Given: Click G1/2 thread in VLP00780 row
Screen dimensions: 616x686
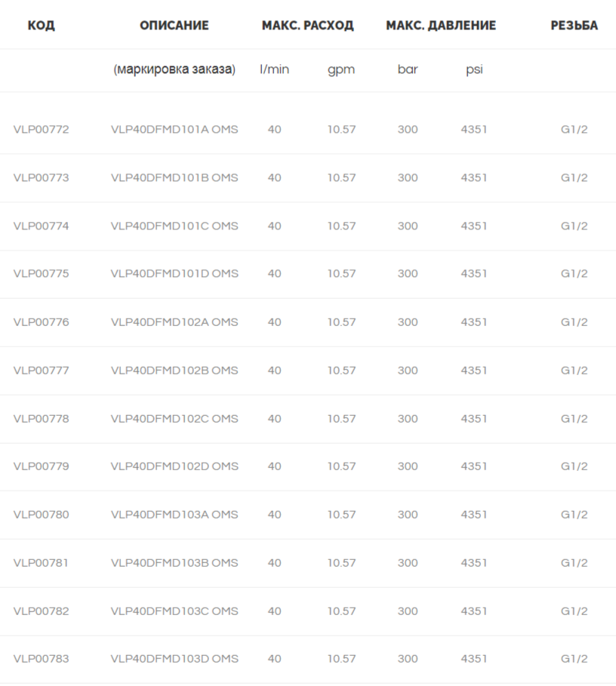Looking at the screenshot, I should pos(574,515).
